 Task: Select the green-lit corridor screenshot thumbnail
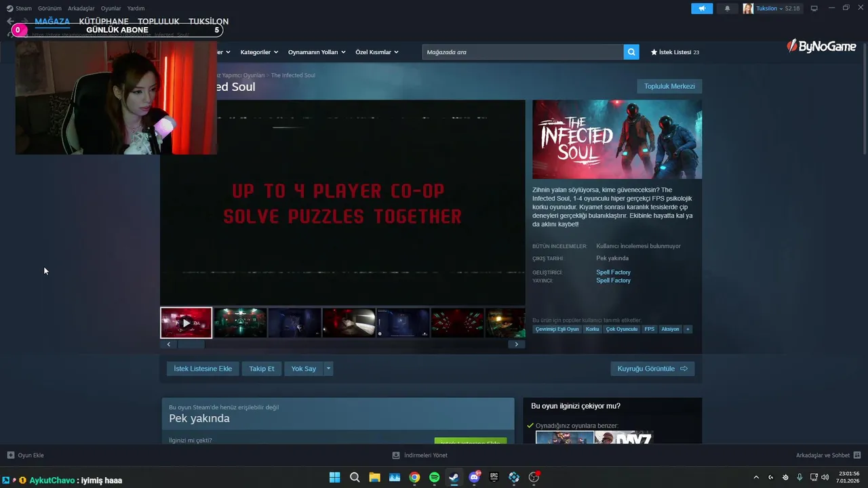pos(240,323)
